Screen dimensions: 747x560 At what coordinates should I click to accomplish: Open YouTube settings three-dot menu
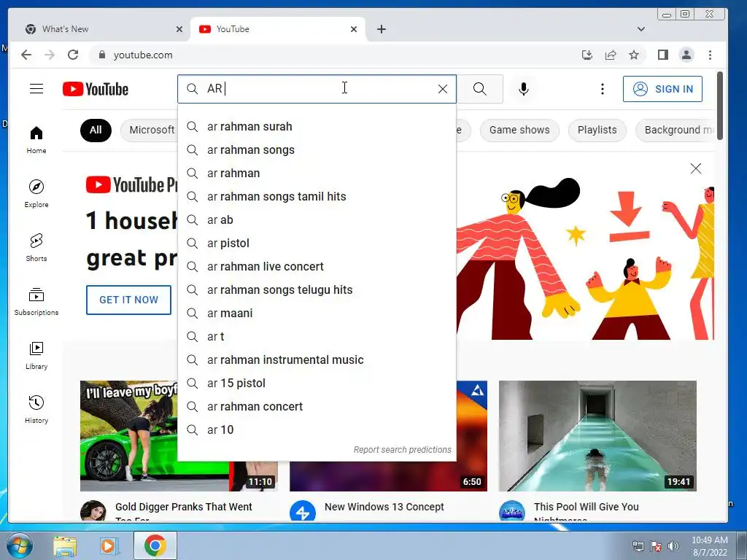tap(602, 89)
